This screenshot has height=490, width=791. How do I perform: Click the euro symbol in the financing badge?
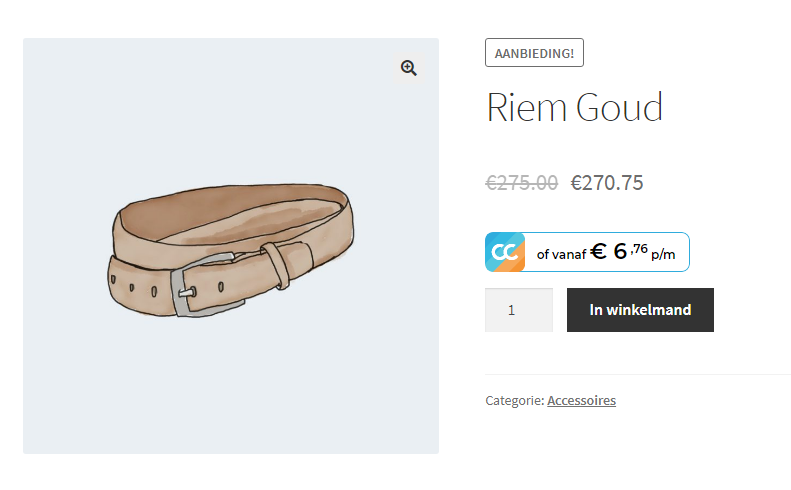point(598,251)
